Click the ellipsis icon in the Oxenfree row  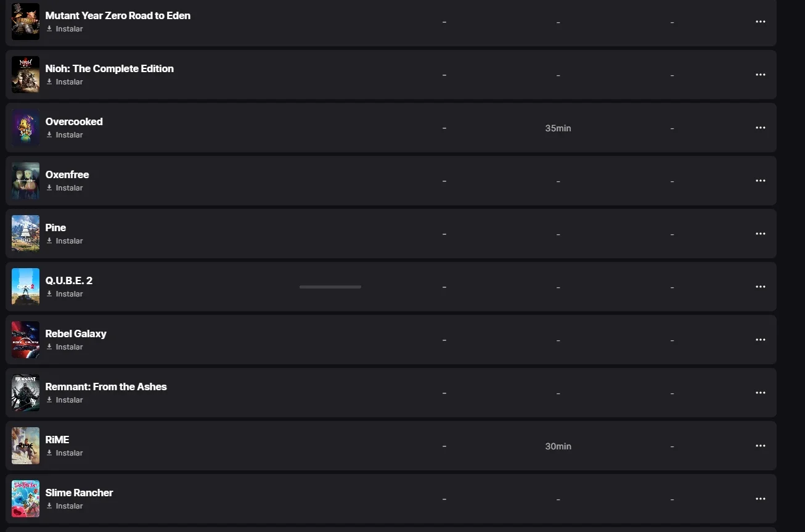[x=761, y=181]
